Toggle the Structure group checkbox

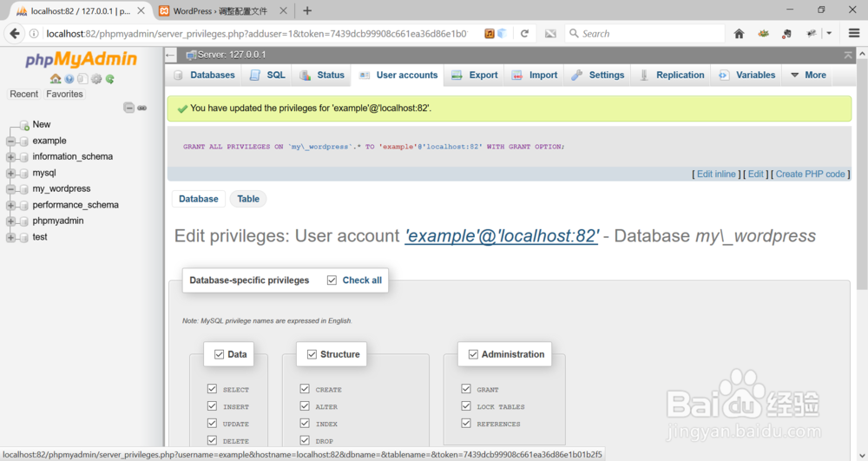pyautogui.click(x=312, y=354)
